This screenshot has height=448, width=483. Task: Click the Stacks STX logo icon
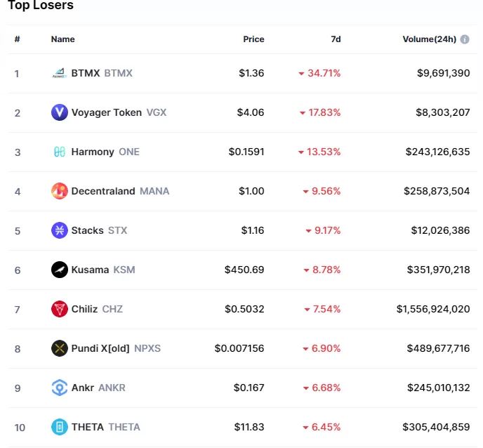(60, 230)
